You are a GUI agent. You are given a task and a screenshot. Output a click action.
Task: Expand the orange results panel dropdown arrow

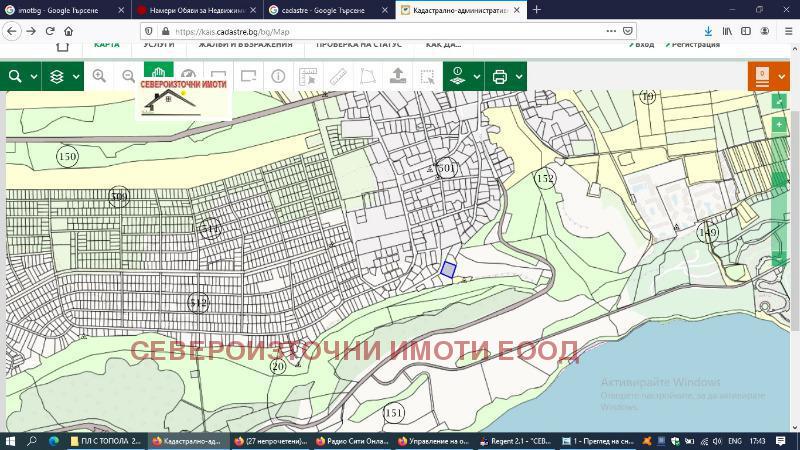pos(782,77)
